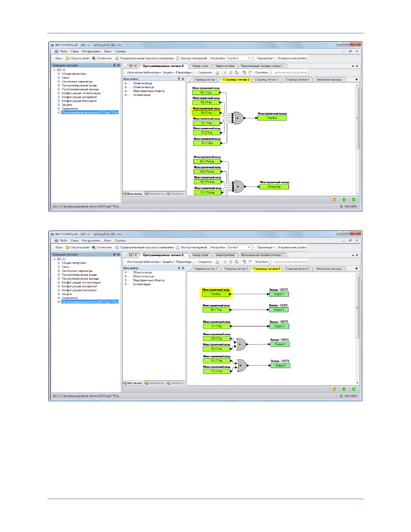This screenshot has width=411, height=532.
Task: Click the print icon in lower window's logic toolbar
Action: click(x=218, y=262)
